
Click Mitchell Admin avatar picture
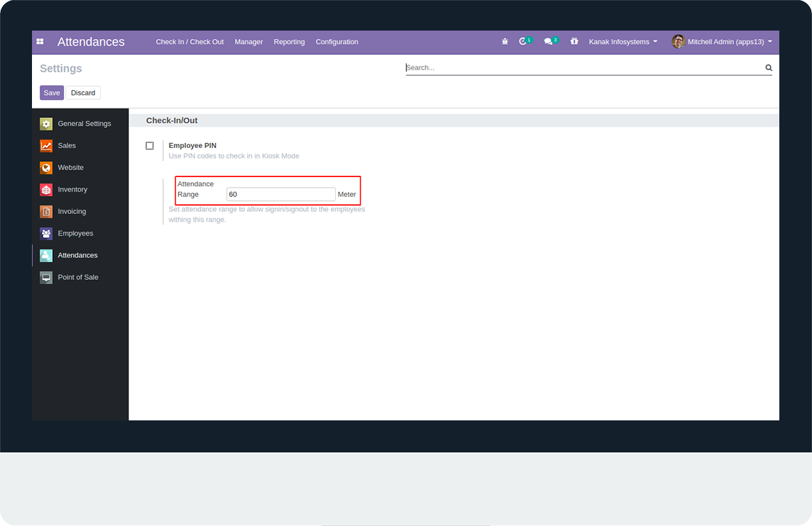[x=679, y=42]
